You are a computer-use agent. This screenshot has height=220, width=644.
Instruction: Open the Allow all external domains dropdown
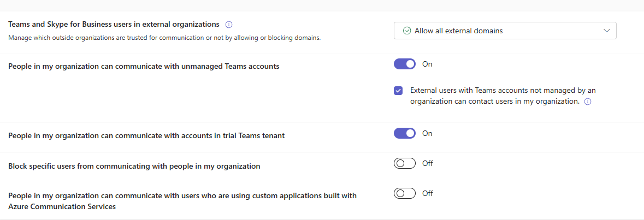point(505,31)
